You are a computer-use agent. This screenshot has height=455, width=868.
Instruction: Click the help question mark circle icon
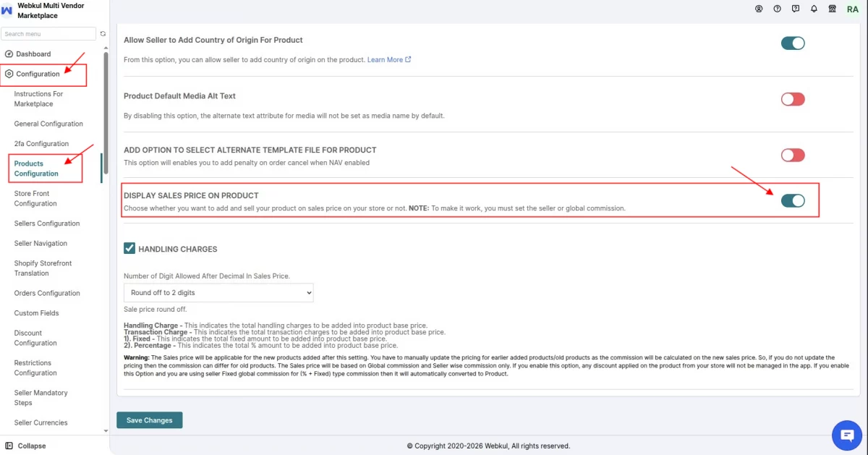click(778, 9)
